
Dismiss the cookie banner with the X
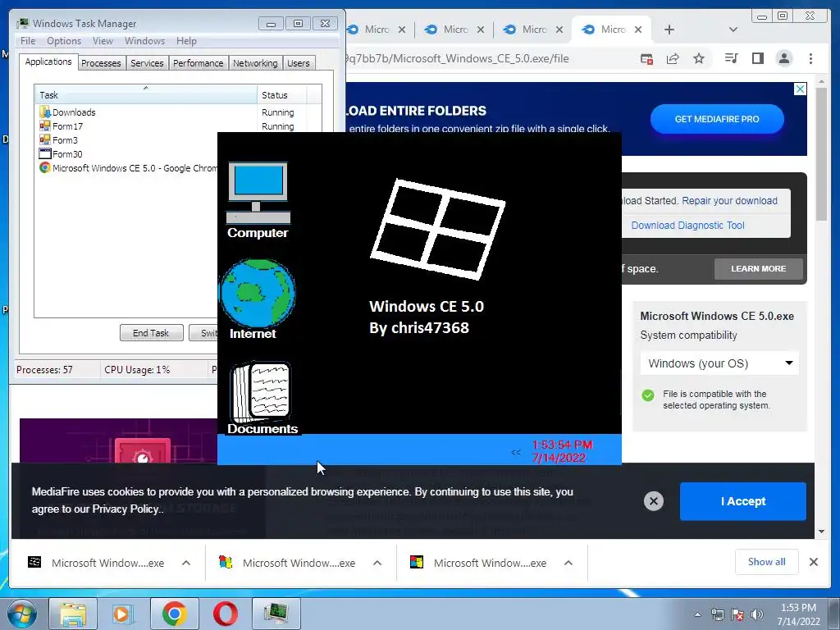click(x=654, y=501)
